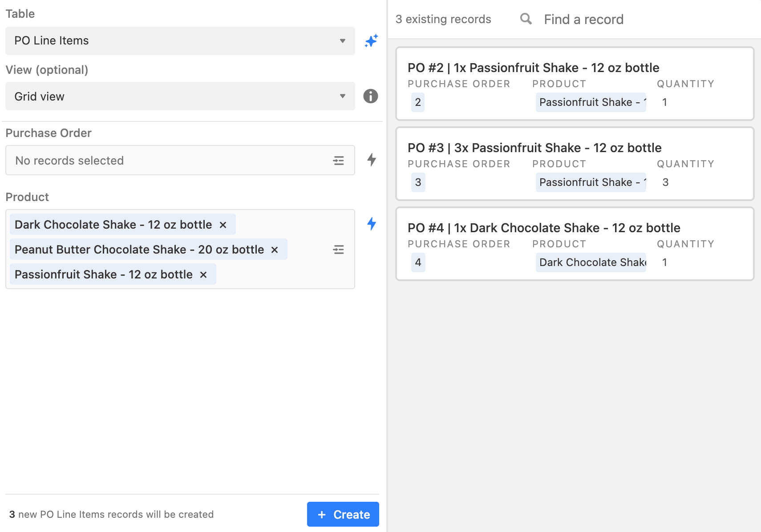Screen dimensions: 761x532
Task: Click the search magnifier icon
Action: point(526,19)
